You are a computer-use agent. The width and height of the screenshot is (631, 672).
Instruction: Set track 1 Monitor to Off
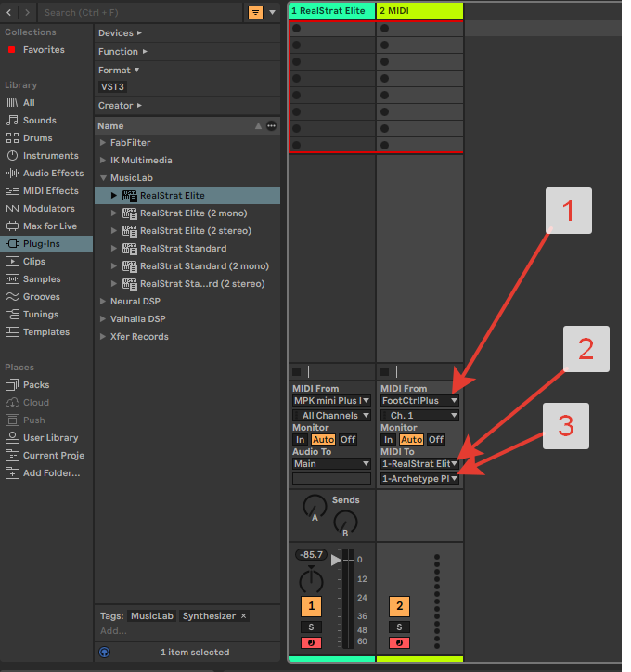[x=348, y=439]
